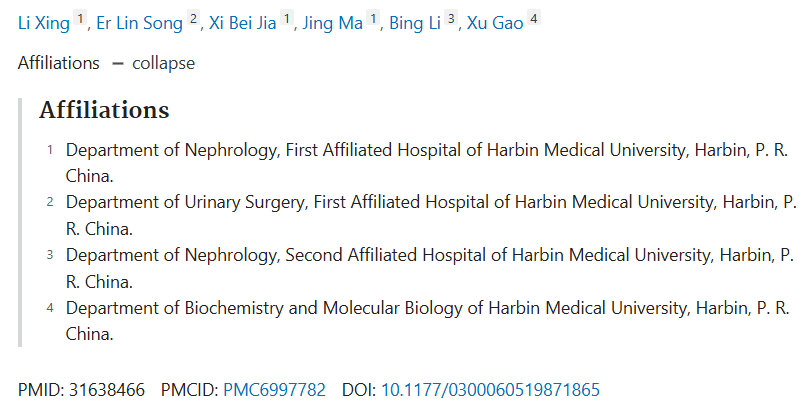808x407 pixels.
Task: Open the PMC6997782 full-text link
Action: [x=274, y=389]
